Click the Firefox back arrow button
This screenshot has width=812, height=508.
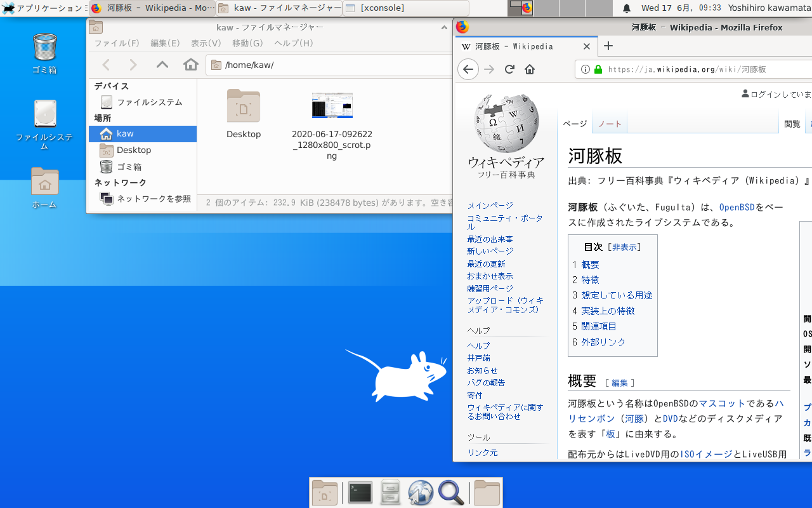click(468, 69)
